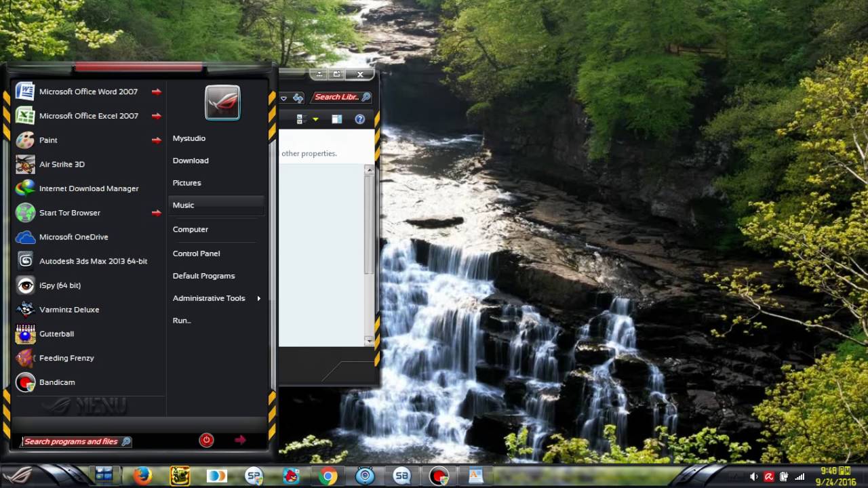Refresh the Explorer window location

pyautogui.click(x=298, y=98)
